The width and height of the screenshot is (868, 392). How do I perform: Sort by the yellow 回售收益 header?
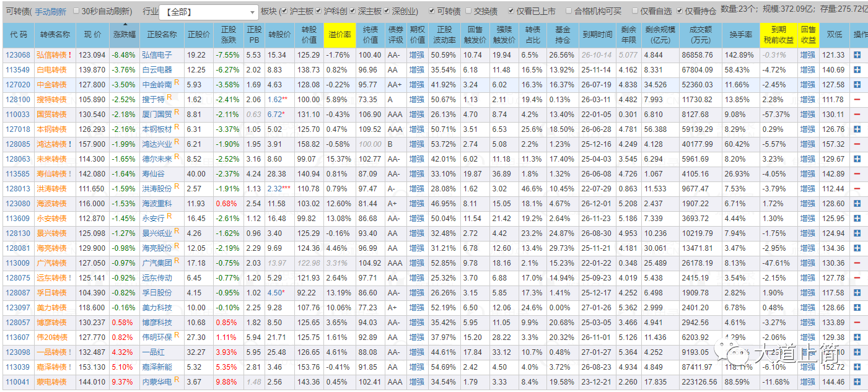[809, 35]
